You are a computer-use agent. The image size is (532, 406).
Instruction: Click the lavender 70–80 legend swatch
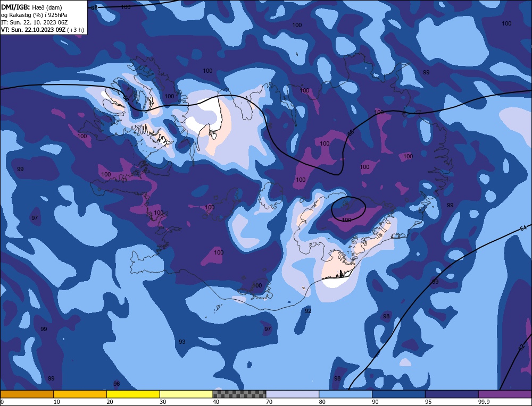pos(293,394)
